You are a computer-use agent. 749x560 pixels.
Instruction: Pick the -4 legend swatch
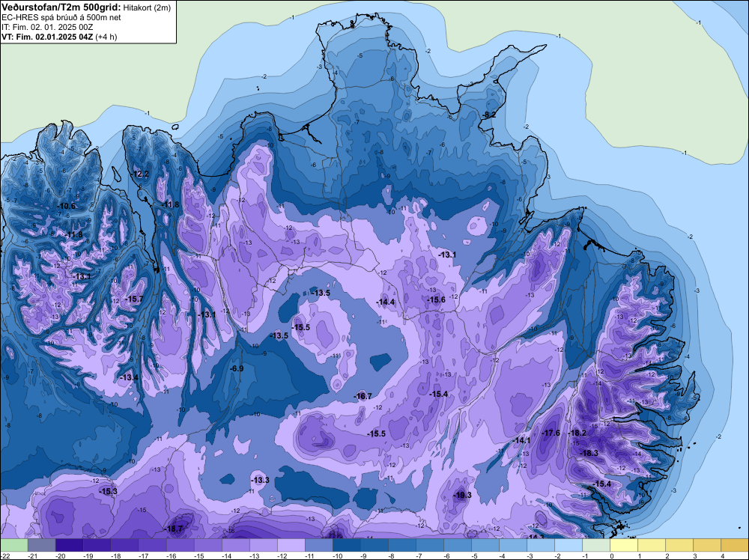click(513, 545)
